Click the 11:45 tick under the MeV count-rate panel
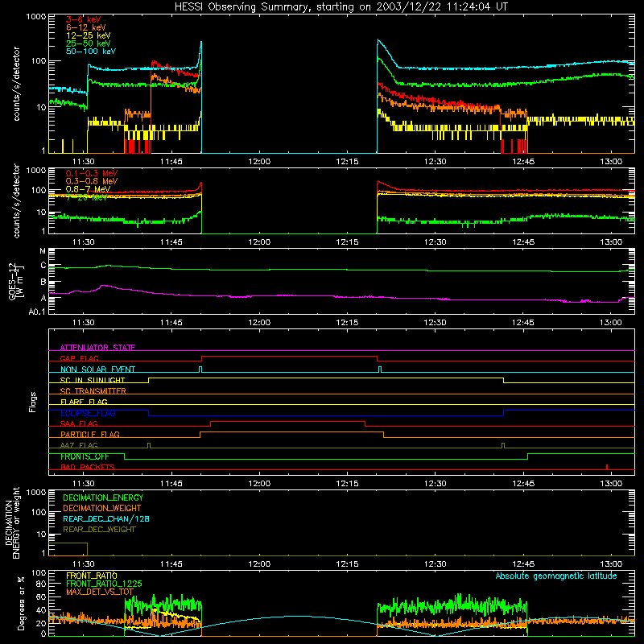This screenshot has width=644, height=644. 171,242
